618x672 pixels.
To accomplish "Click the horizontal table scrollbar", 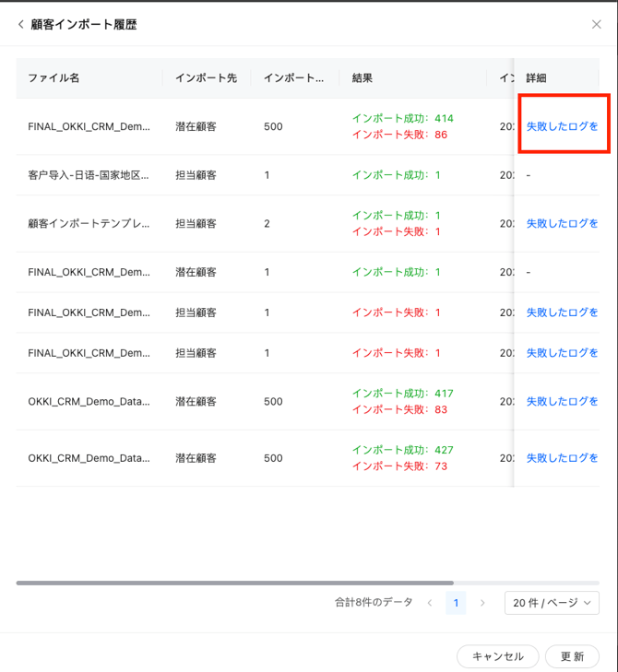I will (x=234, y=583).
